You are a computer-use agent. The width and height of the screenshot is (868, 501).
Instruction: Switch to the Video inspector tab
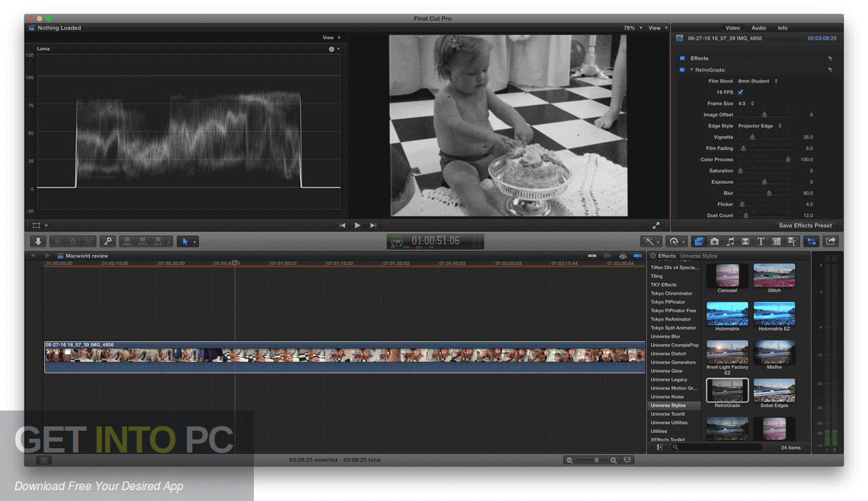coord(733,28)
